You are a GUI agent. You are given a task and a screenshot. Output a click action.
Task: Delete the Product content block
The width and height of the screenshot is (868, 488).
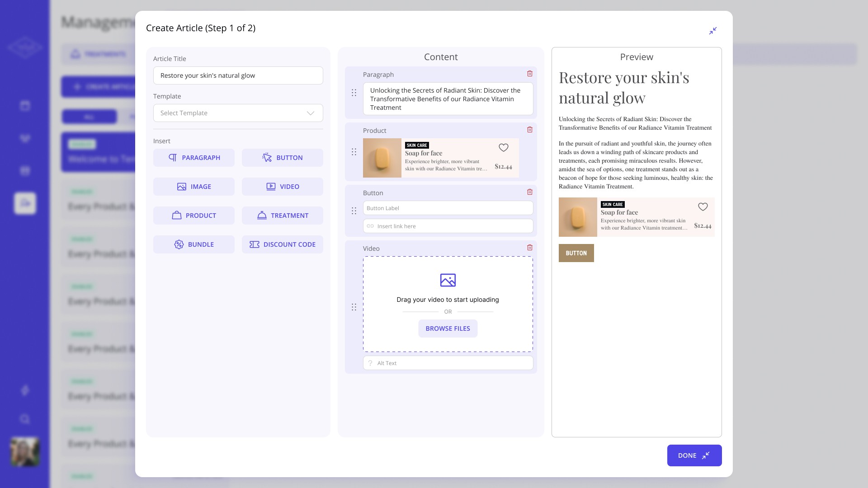click(530, 130)
